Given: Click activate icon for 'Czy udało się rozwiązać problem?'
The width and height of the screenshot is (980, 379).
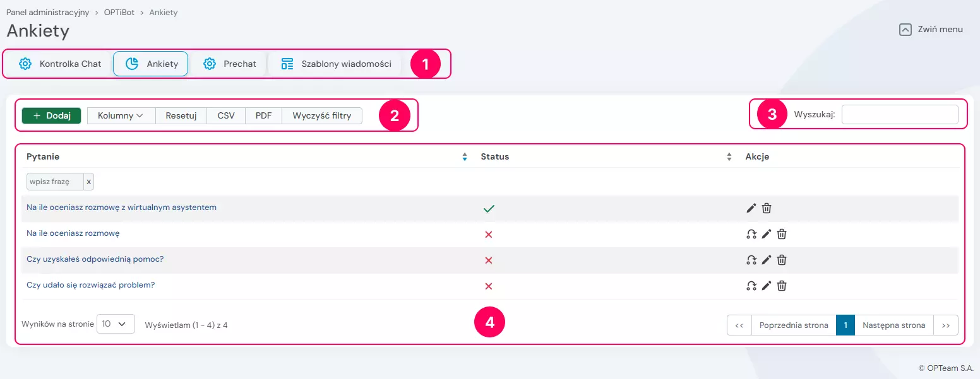Looking at the screenshot, I should tap(751, 286).
